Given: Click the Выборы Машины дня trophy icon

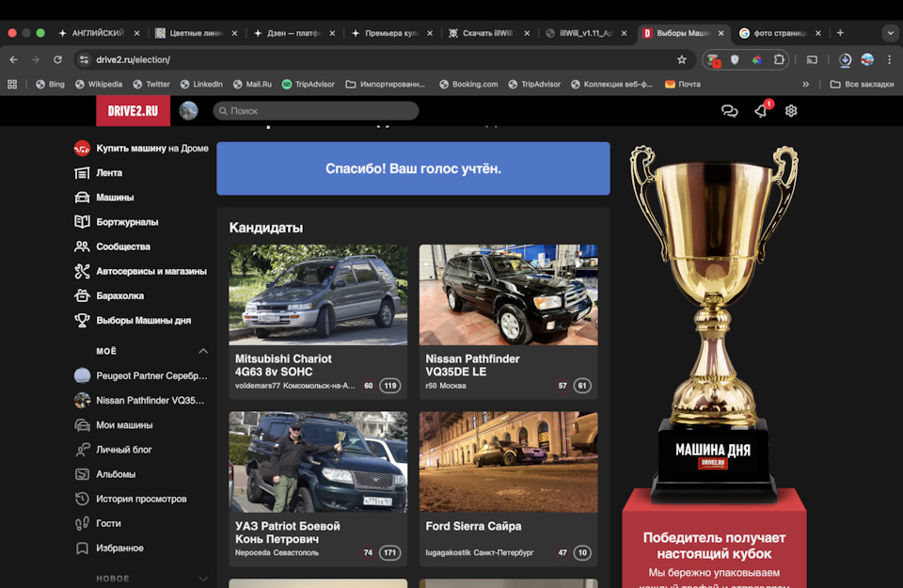Looking at the screenshot, I should pyautogui.click(x=82, y=320).
